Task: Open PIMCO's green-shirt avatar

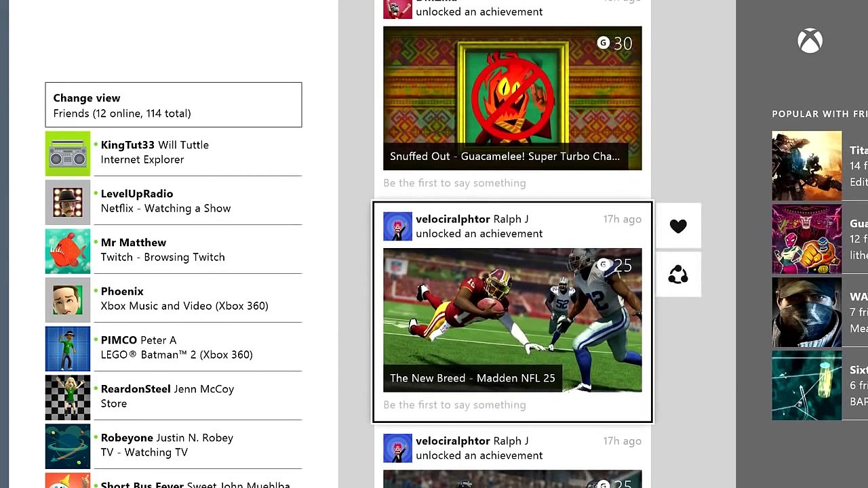Action: [x=68, y=349]
